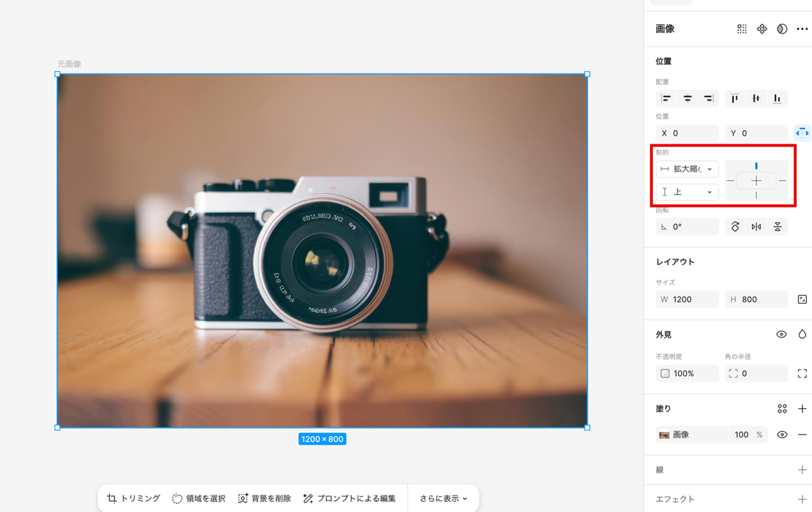The image size is (812, 512).
Task: Click the image fill thumbnail swatch
Action: [665, 434]
